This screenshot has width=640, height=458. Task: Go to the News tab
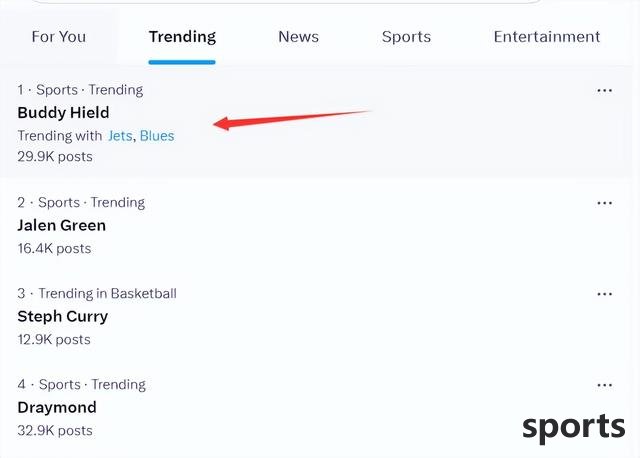click(x=298, y=37)
